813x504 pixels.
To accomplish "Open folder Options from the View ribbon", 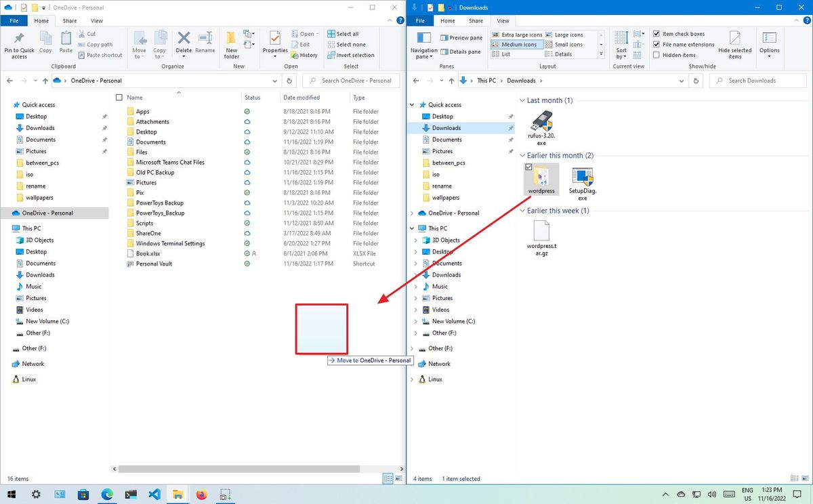I will click(x=770, y=41).
